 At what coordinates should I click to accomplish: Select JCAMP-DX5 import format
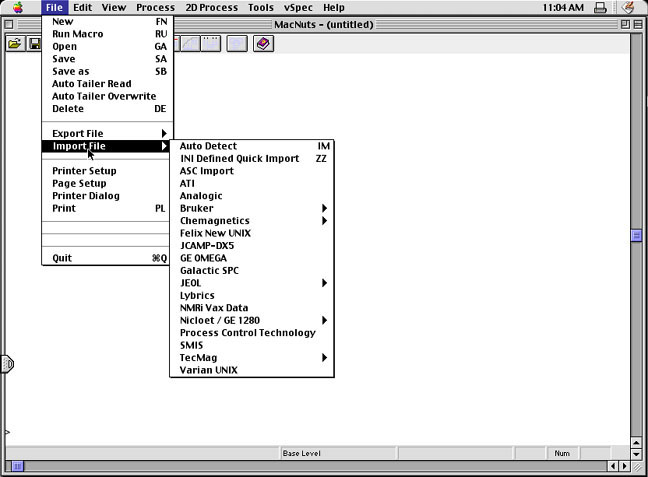[251, 246]
